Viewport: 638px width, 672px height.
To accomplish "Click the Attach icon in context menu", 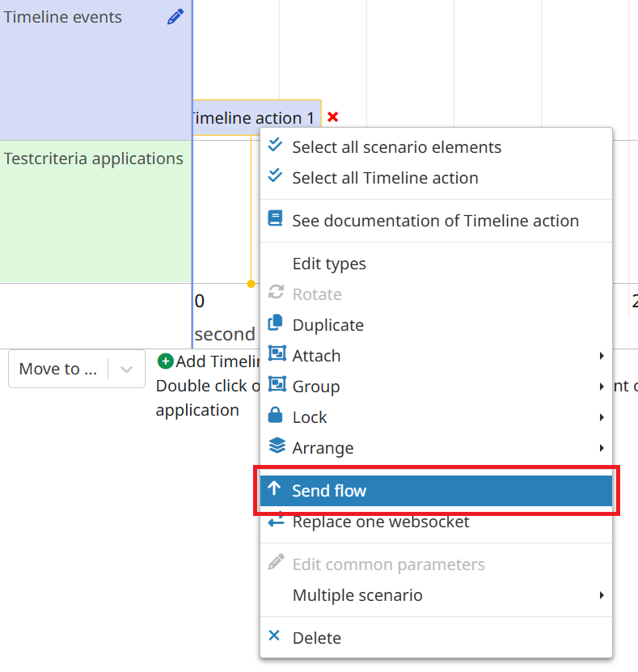I will (x=277, y=353).
